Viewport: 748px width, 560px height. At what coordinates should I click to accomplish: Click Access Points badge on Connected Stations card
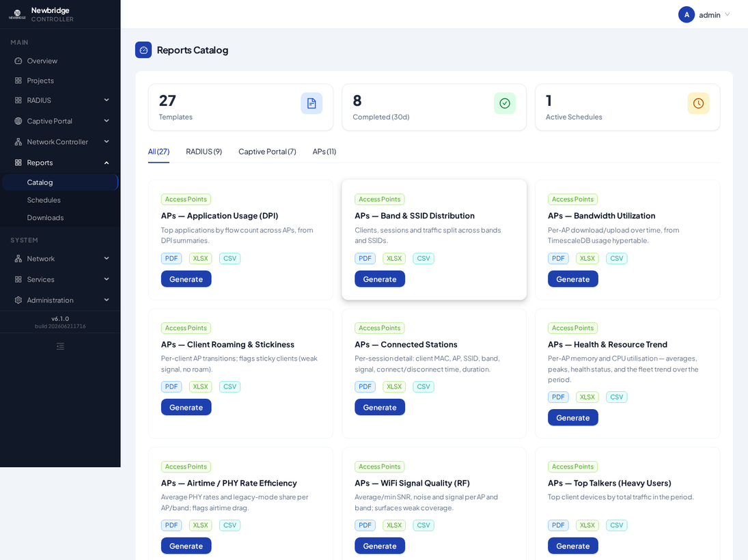[379, 328]
